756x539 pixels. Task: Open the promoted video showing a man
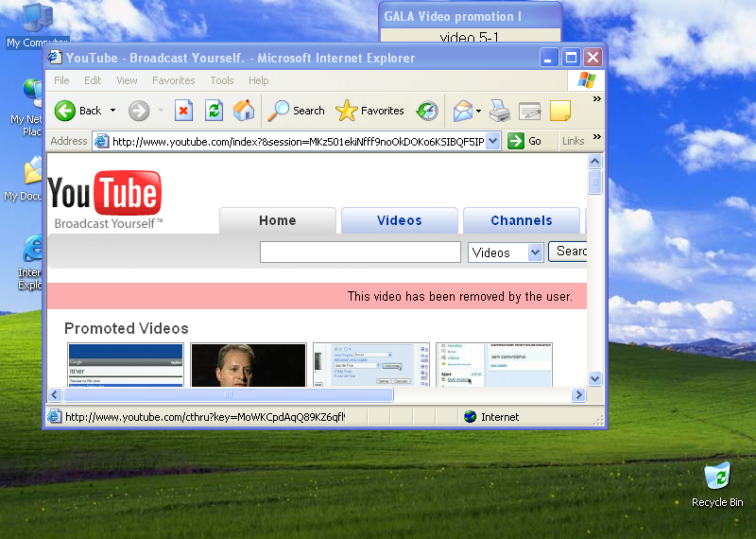[249, 365]
